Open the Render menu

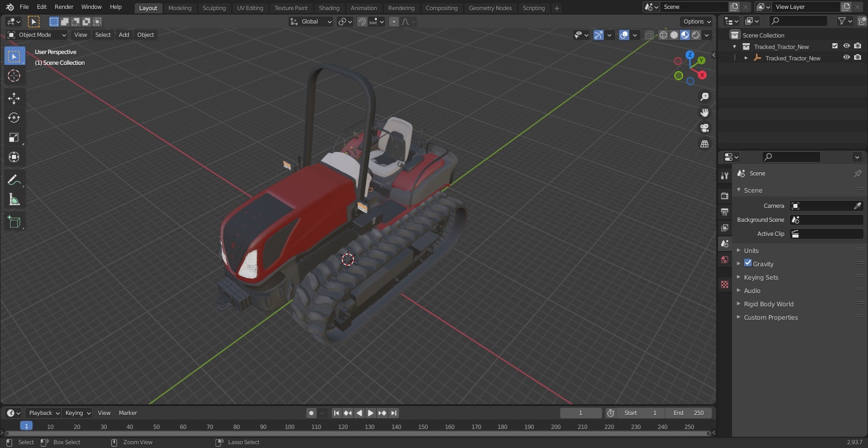coord(64,7)
